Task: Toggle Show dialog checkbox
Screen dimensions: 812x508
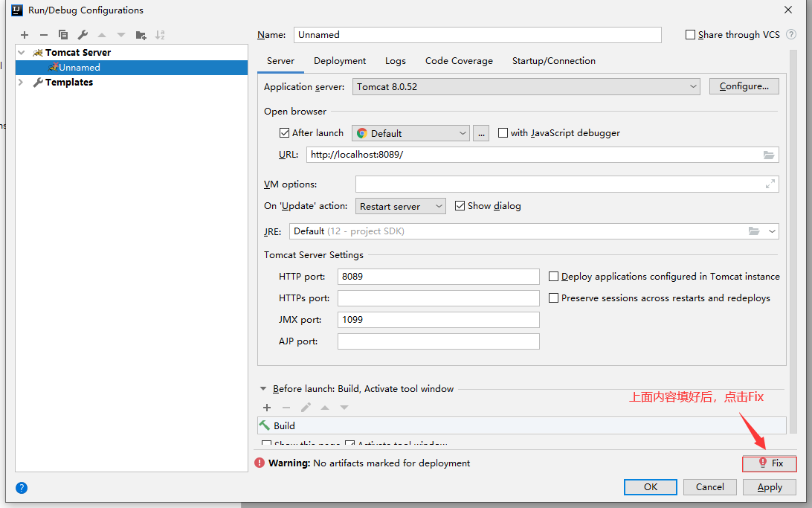Action: (x=460, y=206)
